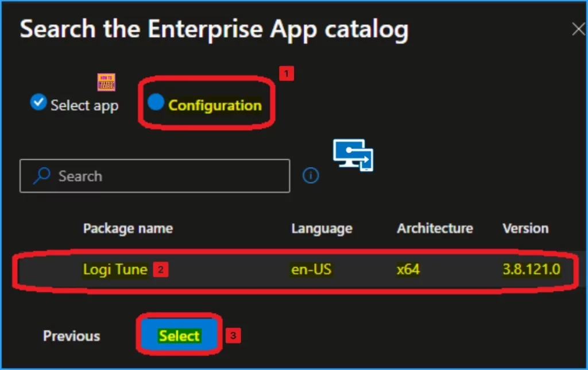The height and width of the screenshot is (370, 588).
Task: Click the x64 architecture cell
Action: point(408,269)
